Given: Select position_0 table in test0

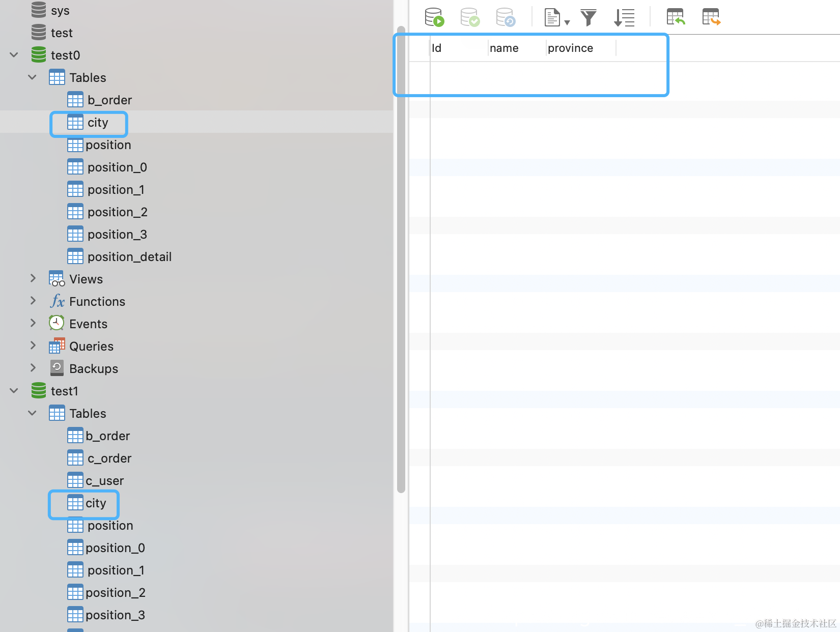Looking at the screenshot, I should pos(117,167).
